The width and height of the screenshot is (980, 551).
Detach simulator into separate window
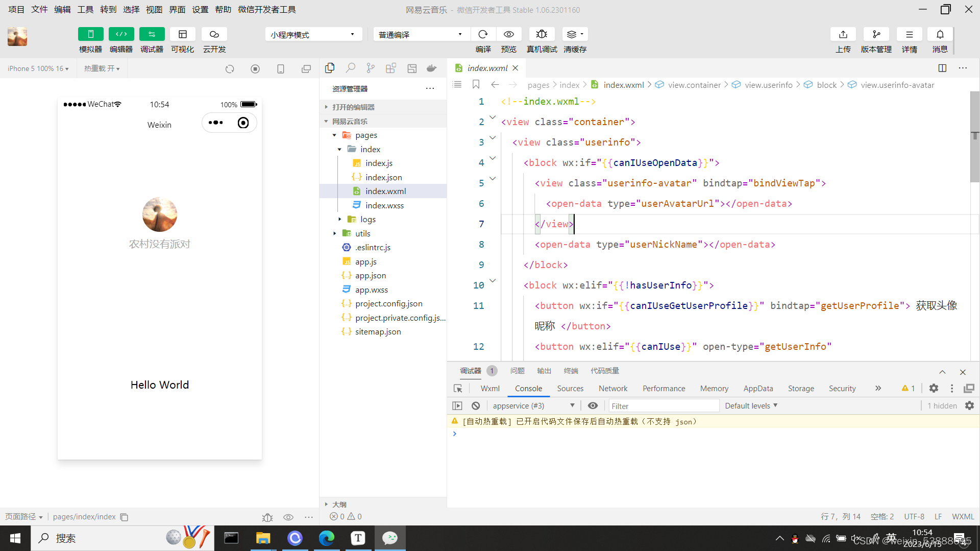(x=306, y=69)
